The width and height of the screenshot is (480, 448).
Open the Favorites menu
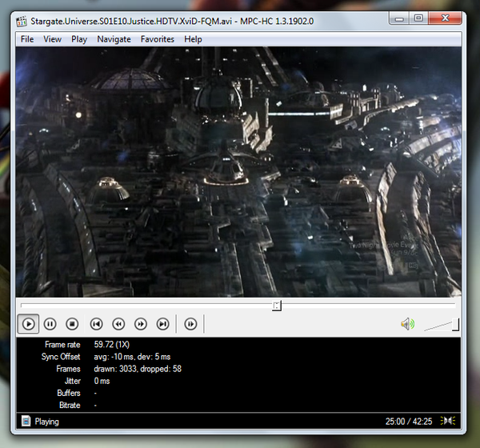point(158,39)
